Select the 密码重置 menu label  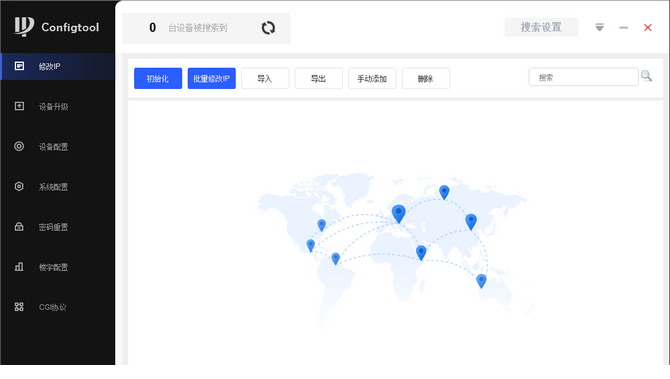pyautogui.click(x=53, y=227)
